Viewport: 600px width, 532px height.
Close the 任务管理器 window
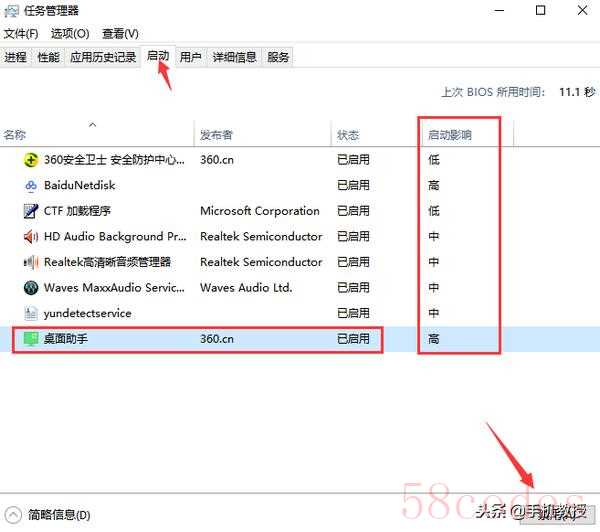coord(582,10)
